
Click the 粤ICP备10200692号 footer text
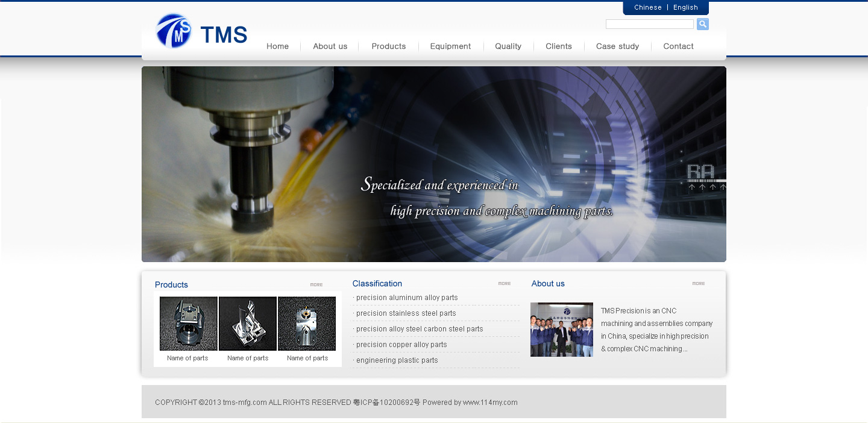(386, 403)
